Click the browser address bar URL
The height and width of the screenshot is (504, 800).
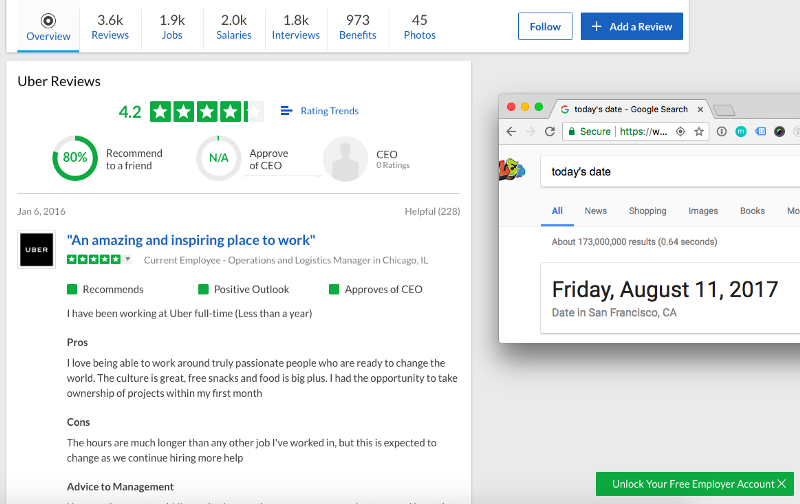point(643,132)
